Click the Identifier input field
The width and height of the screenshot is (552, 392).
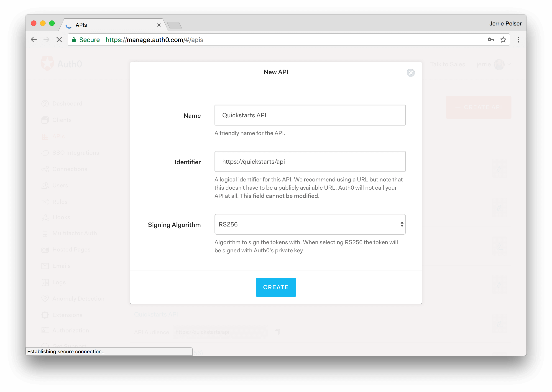click(310, 162)
